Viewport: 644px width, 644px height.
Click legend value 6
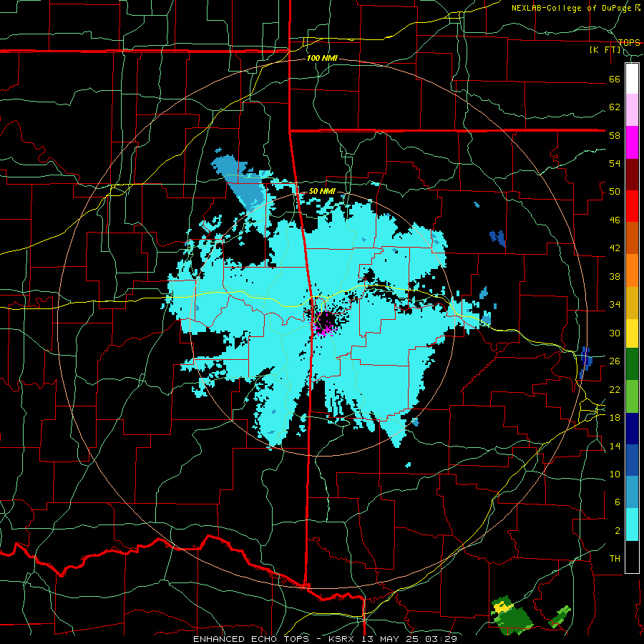(x=617, y=502)
